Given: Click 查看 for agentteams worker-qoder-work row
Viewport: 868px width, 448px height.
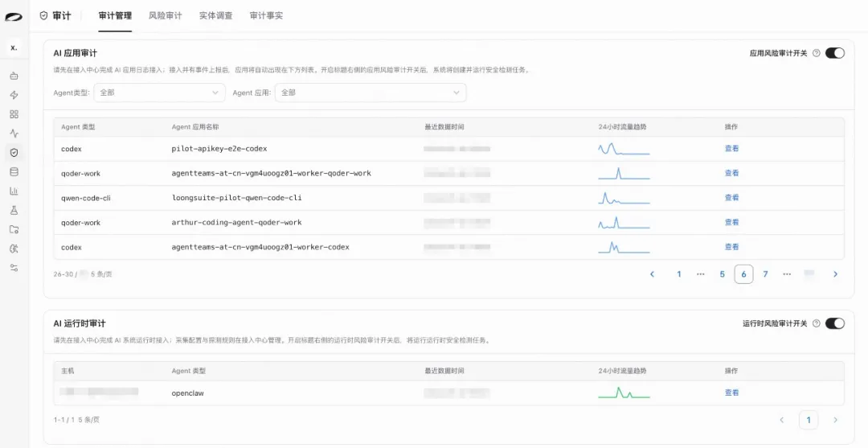Looking at the screenshot, I should click(x=732, y=173).
